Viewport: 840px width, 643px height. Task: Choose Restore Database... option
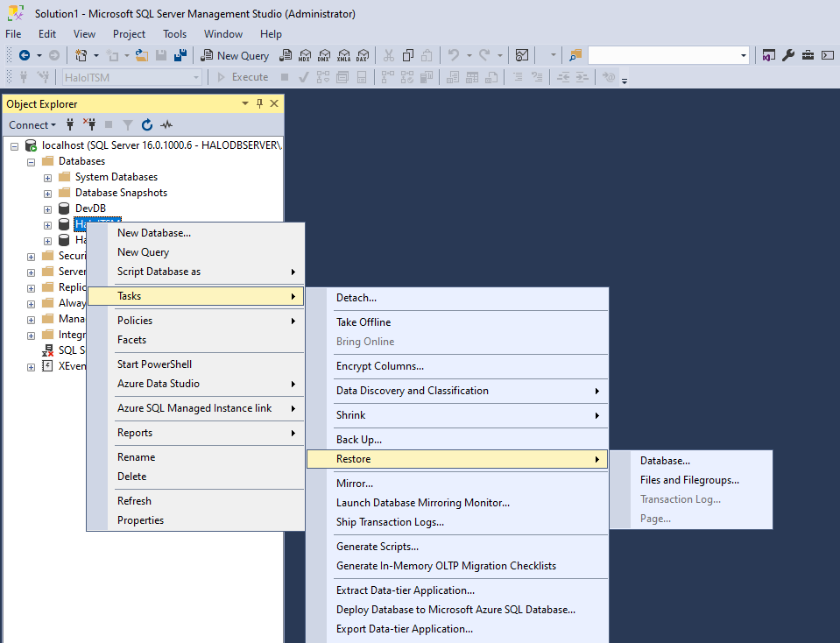pos(691,461)
